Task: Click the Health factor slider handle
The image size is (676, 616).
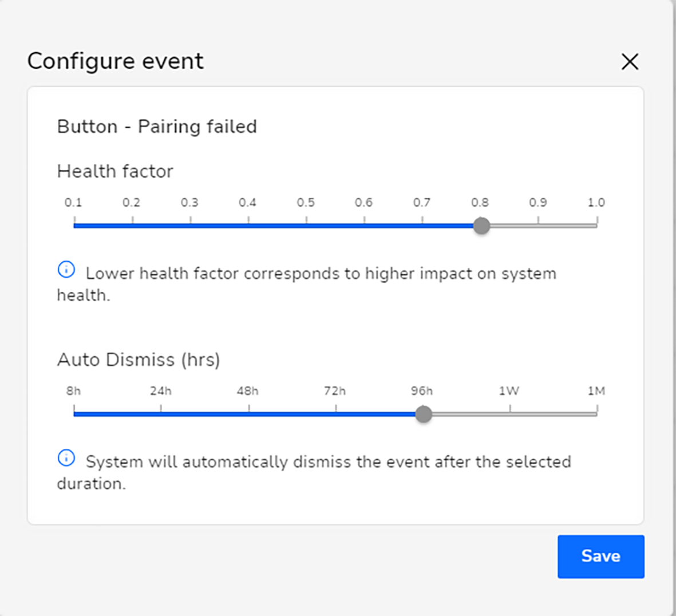Action: point(481,226)
